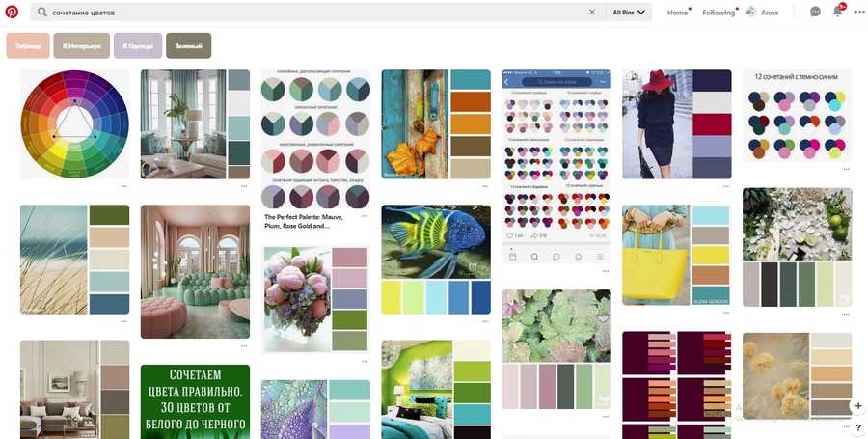Open more options under the color wheel pin
The width and height of the screenshot is (868, 439).
pos(124,186)
